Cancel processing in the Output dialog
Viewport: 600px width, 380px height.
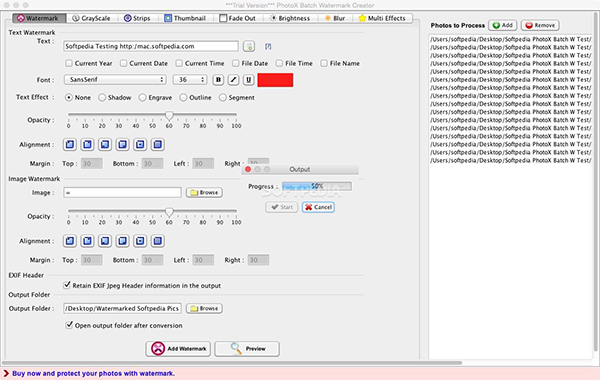(318, 207)
